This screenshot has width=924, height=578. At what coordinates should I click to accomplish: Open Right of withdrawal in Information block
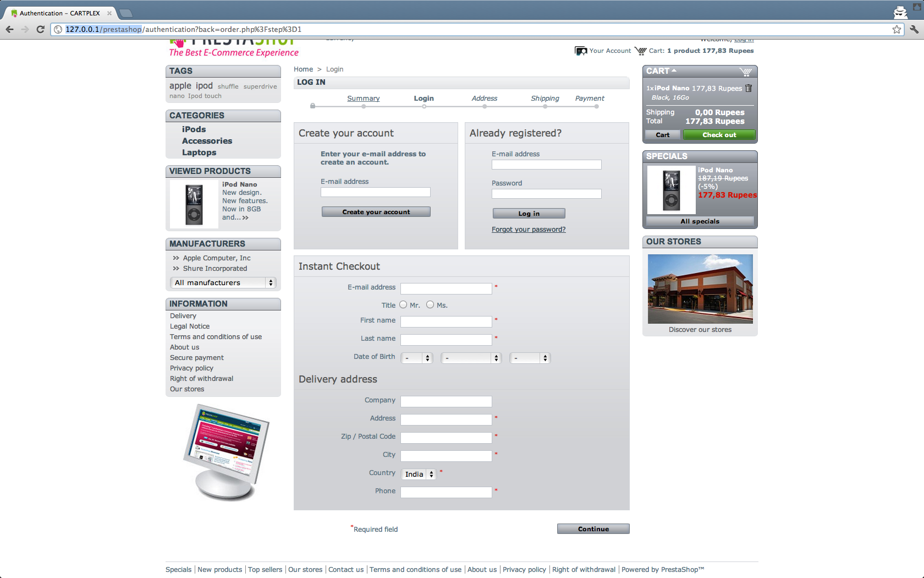point(201,379)
